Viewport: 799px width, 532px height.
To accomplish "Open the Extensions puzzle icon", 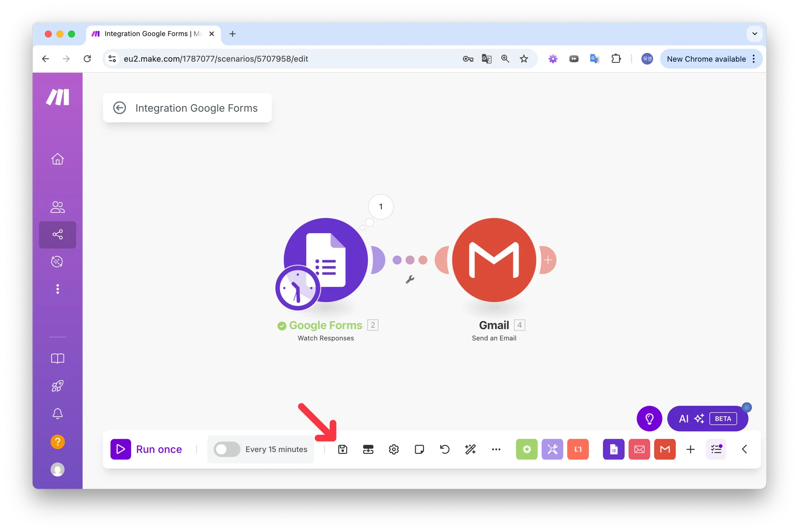I will pyautogui.click(x=616, y=59).
